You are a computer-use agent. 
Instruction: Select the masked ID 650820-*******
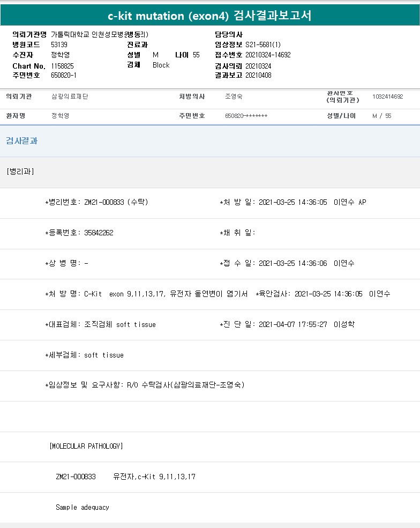pos(246,116)
